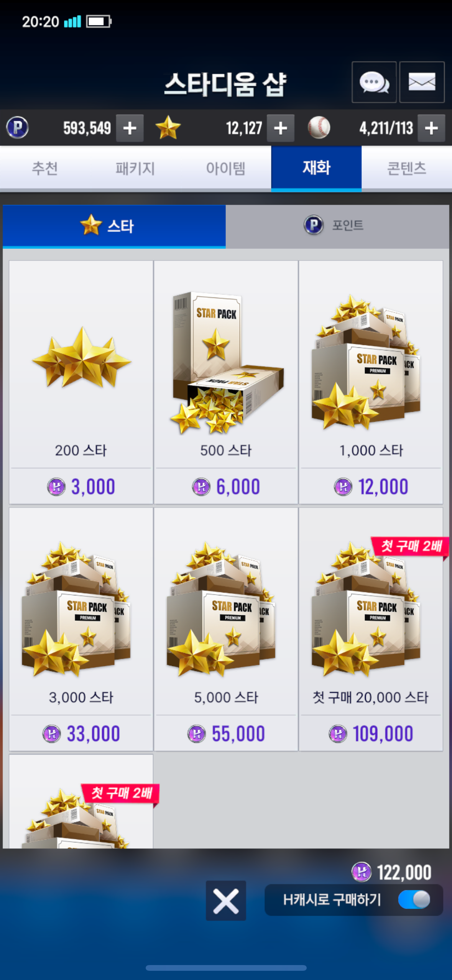Select the 스타 sub-tab
The width and height of the screenshot is (452, 980).
114,226
